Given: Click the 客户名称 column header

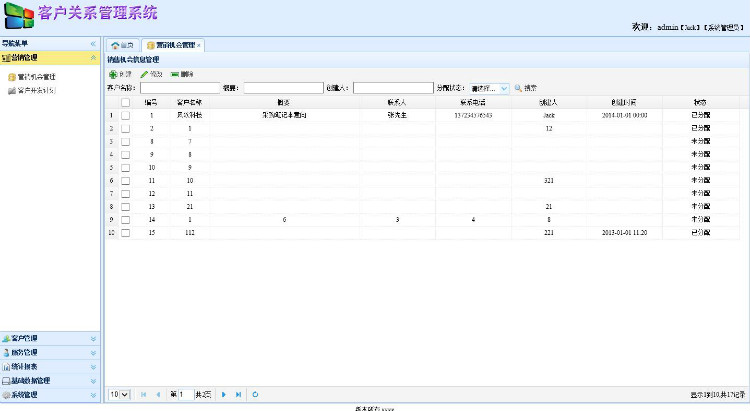Looking at the screenshot, I should (190, 102).
